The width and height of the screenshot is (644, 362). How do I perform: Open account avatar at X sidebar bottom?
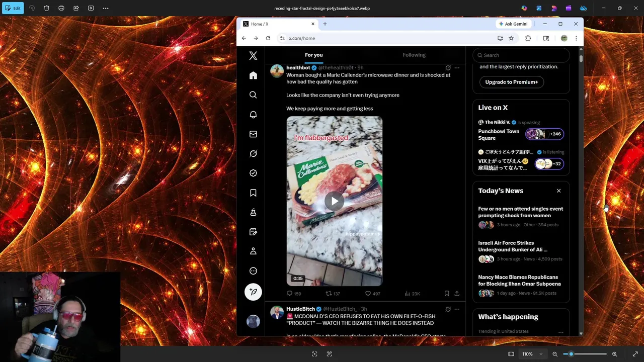pos(253,321)
